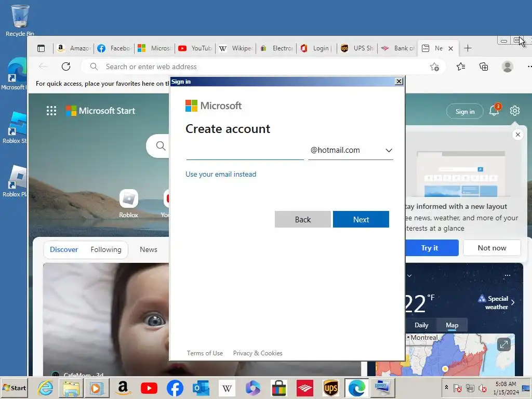Open Privacy & Cookies link
Screen dimensions: 532x399
[258, 353]
